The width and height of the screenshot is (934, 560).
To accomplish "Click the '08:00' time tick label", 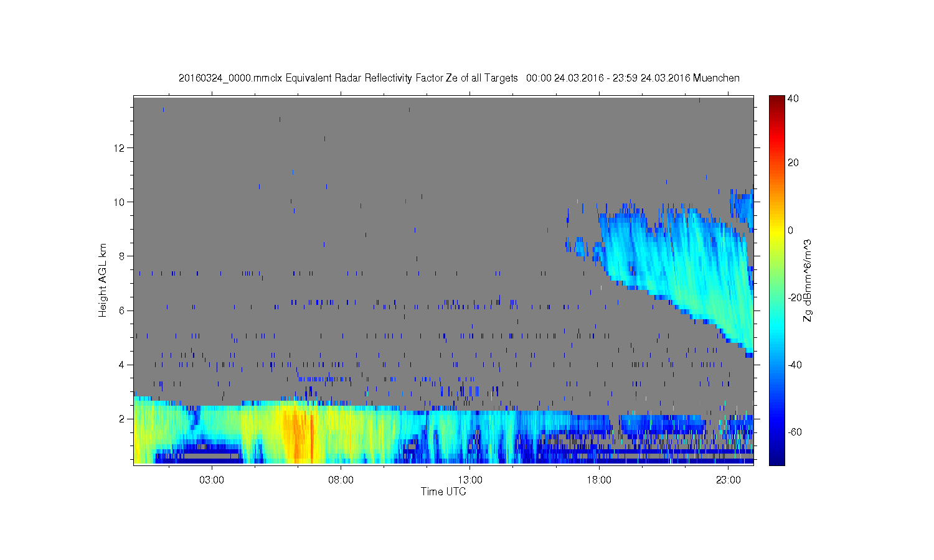I will tap(341, 480).
